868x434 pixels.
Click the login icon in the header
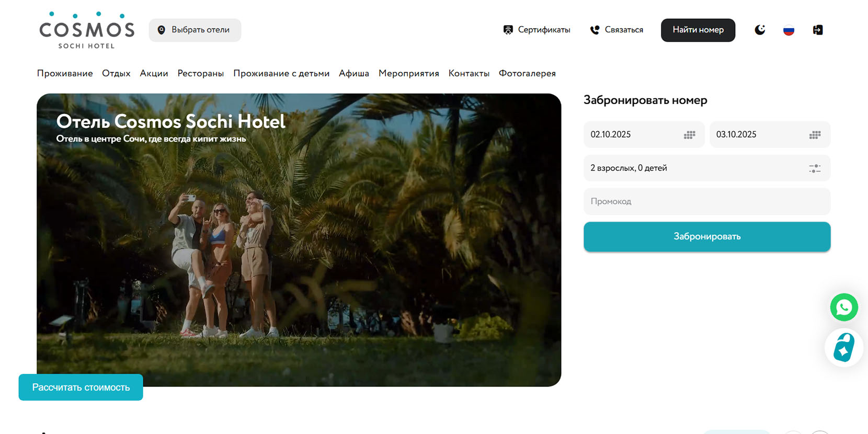818,30
